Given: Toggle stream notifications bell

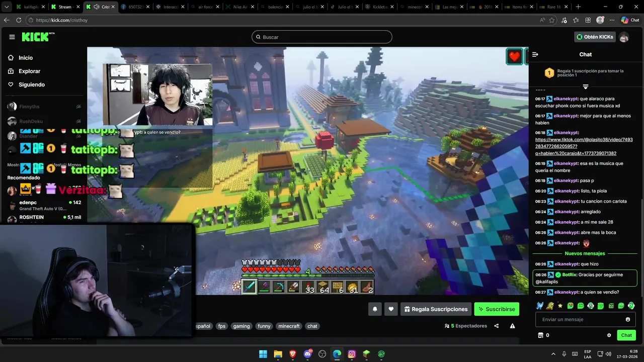Looking at the screenshot, I should click(375, 309).
